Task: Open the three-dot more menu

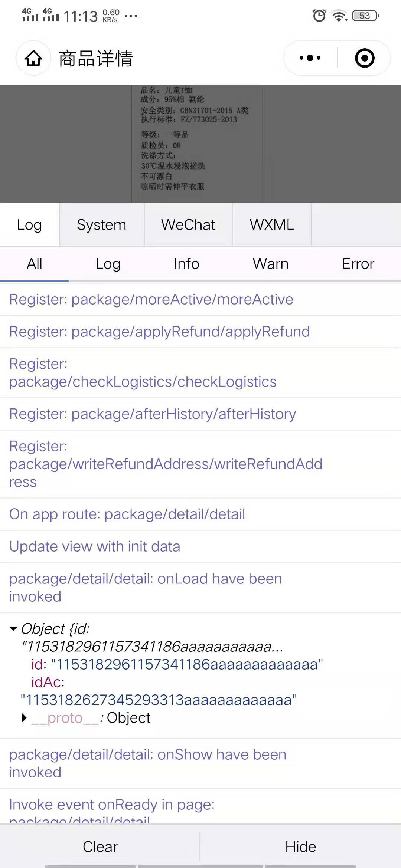Action: [x=310, y=58]
